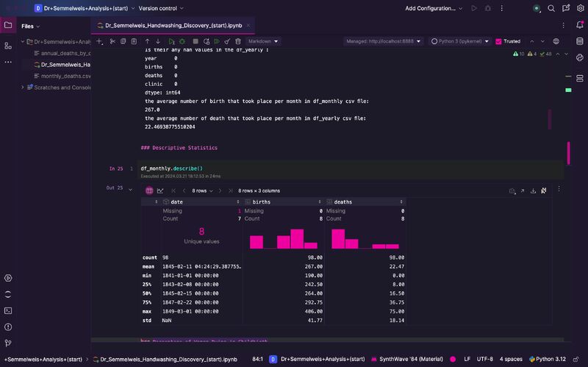Image resolution: width=588 pixels, height=367 pixels.
Task: Open editor tab options menu
Action: (x=563, y=25)
